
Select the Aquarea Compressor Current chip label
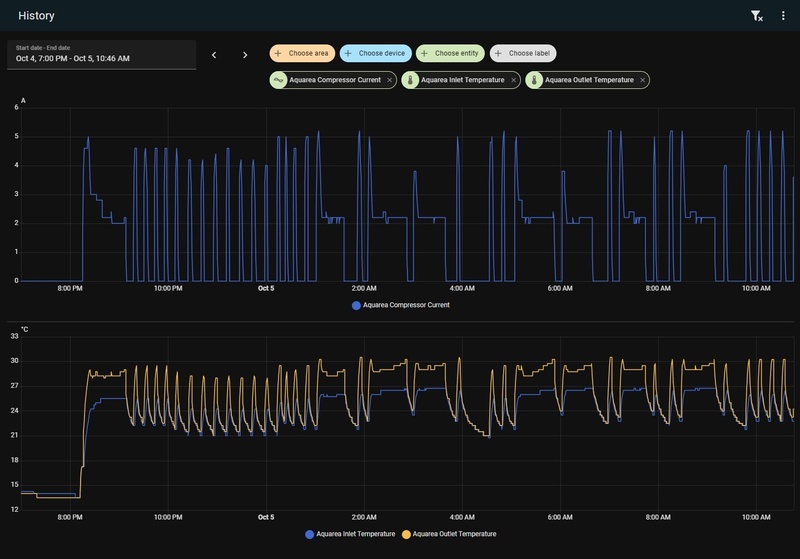pos(335,80)
